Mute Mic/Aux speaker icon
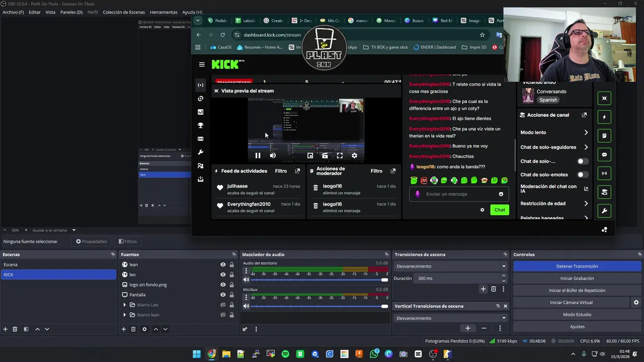The width and height of the screenshot is (644, 362). click(x=246, y=306)
